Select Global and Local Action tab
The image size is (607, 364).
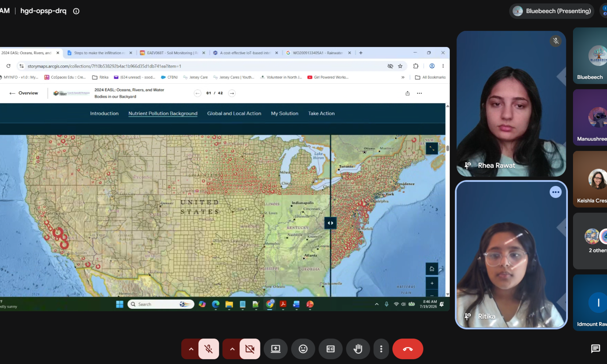tap(234, 113)
